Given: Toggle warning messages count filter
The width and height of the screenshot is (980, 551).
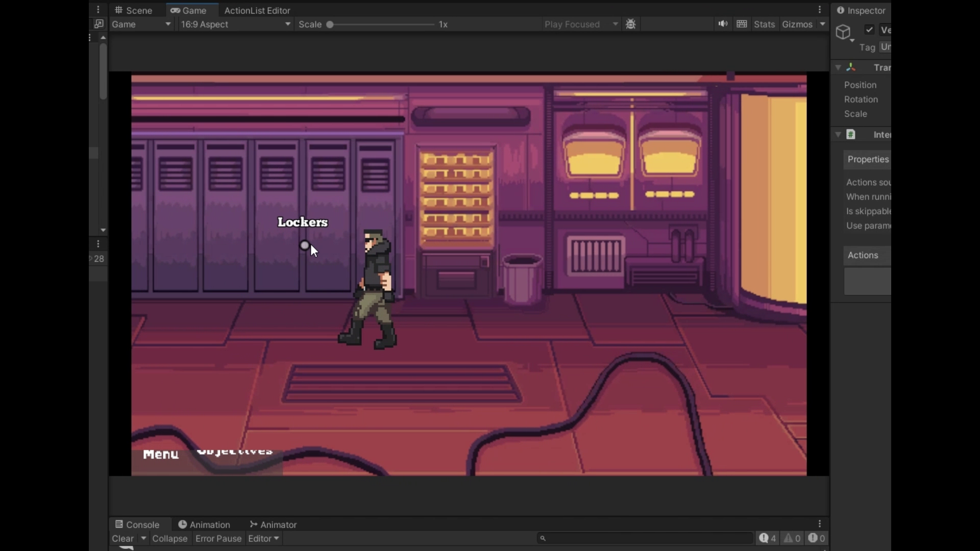Looking at the screenshot, I should point(792,538).
